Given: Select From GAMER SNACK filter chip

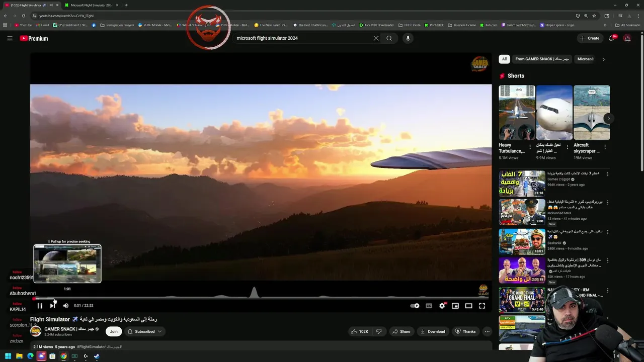Looking at the screenshot, I should point(542,59).
